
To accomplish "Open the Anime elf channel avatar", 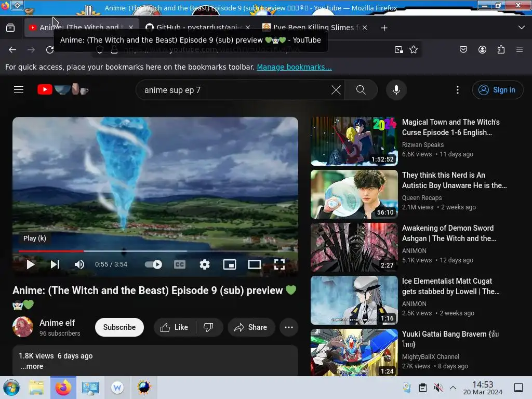I will [x=23, y=327].
